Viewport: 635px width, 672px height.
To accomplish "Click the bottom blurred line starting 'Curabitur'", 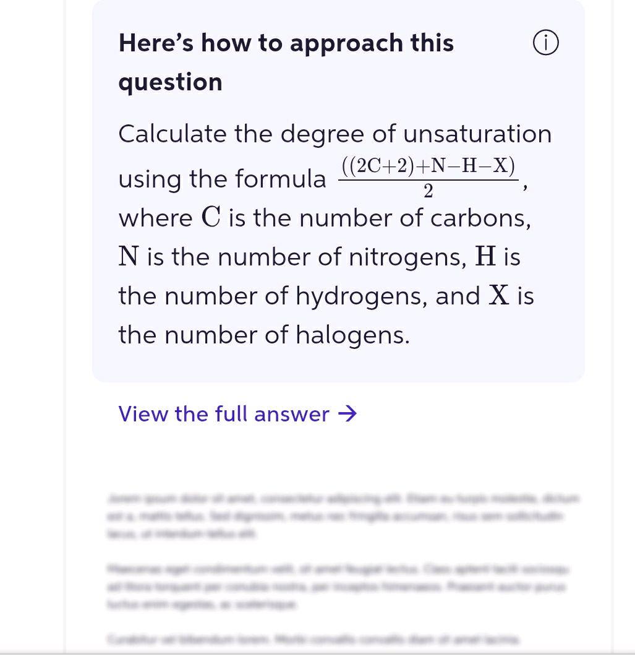I will [312, 640].
